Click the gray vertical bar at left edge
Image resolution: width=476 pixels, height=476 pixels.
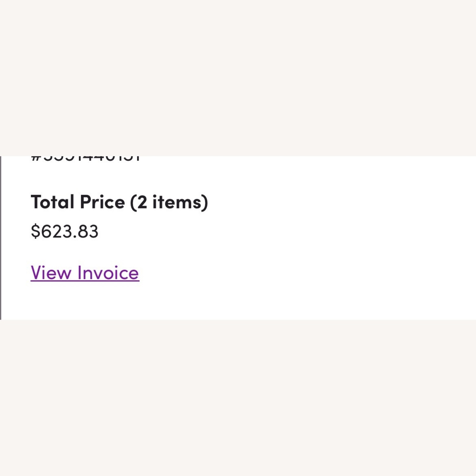(1, 238)
